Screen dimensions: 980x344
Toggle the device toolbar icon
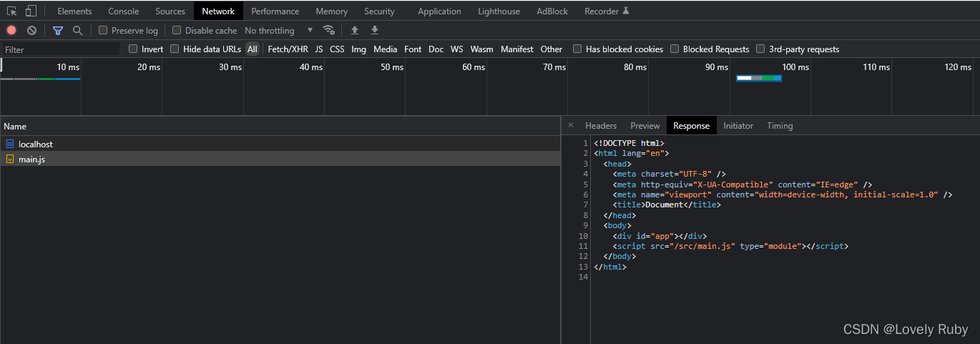(31, 11)
